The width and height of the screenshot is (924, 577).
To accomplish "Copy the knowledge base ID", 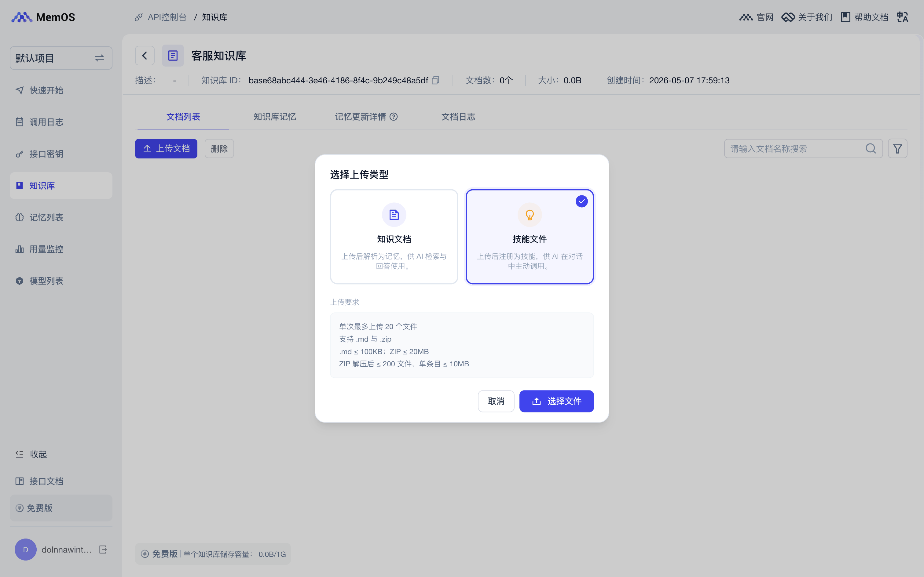I will click(x=435, y=80).
